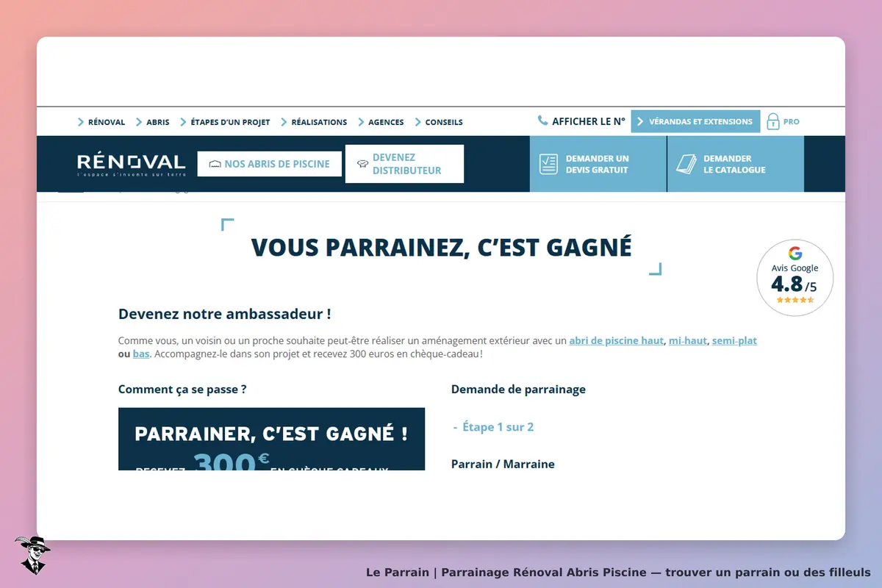Screen dimensions: 882x588
Task: Click the quote checklist icon
Action: 549,164
